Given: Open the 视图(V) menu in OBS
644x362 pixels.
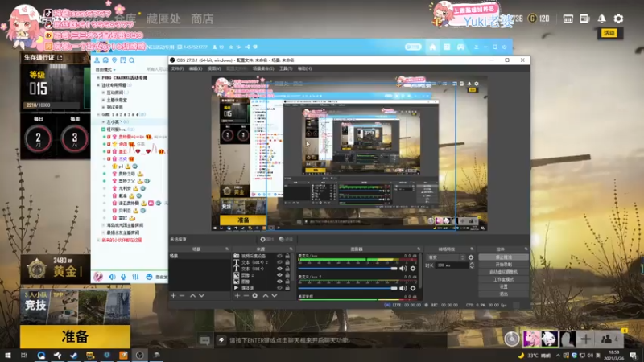Looking at the screenshot, I should (214, 68).
